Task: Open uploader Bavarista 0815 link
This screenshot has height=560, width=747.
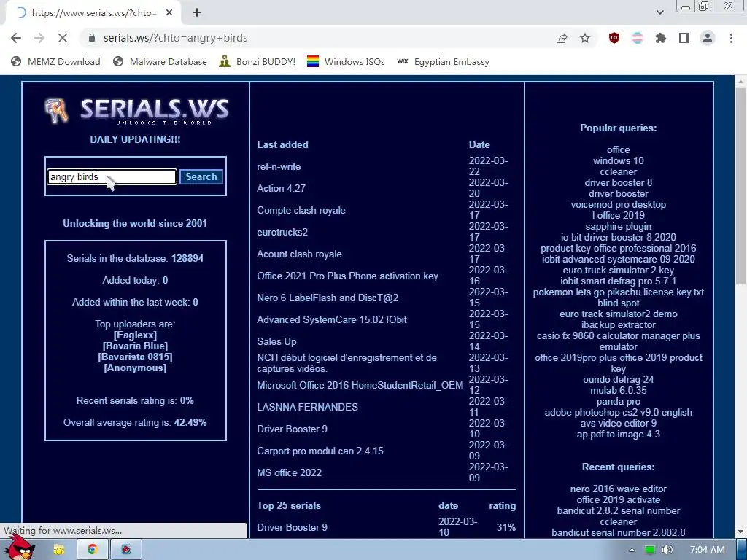Action: tap(135, 357)
